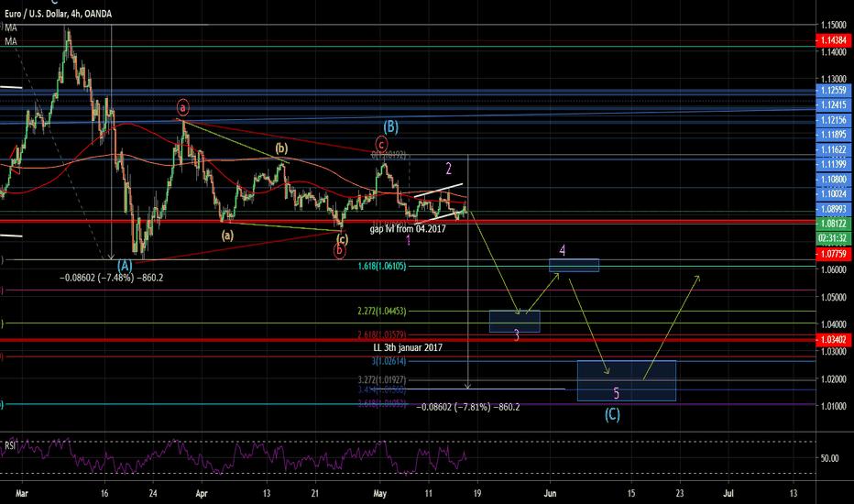Screen dimensions: 854x504
Task: Select the red circled 'a' wave marker
Action: tap(183, 108)
